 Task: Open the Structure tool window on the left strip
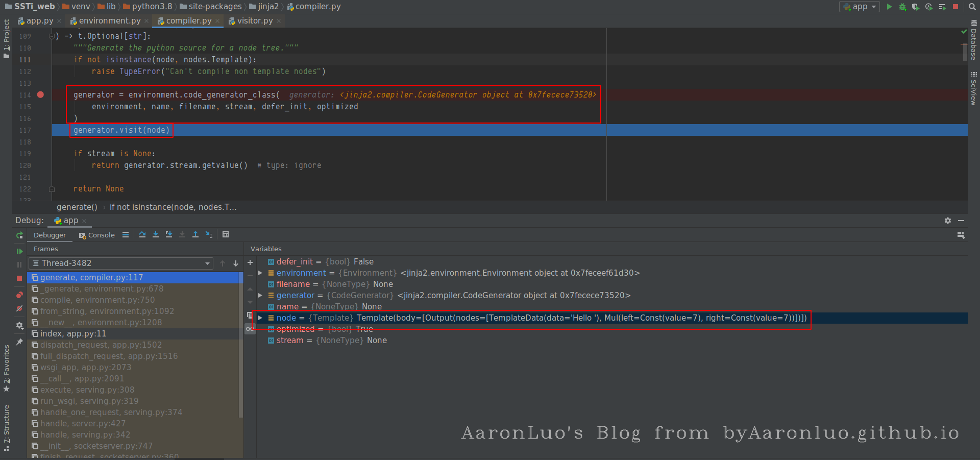[6, 428]
